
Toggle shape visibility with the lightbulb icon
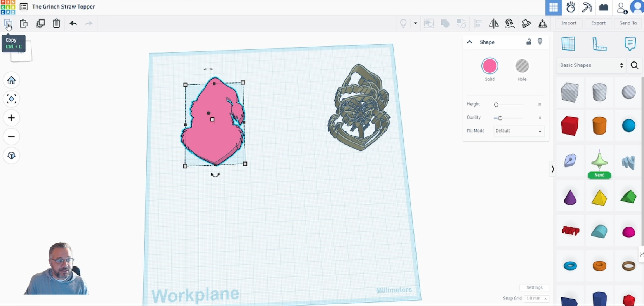pyautogui.click(x=540, y=42)
